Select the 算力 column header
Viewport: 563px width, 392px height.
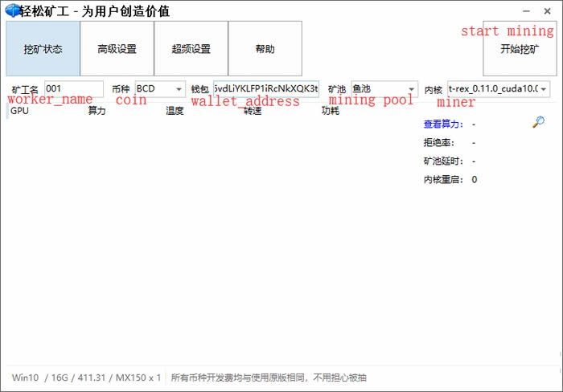click(97, 111)
